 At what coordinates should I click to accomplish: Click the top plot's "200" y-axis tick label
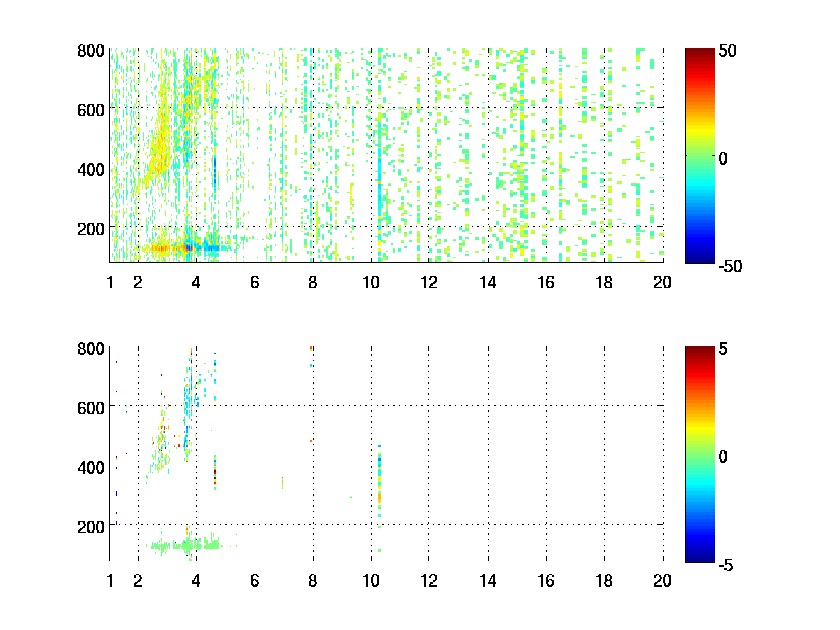91,228
